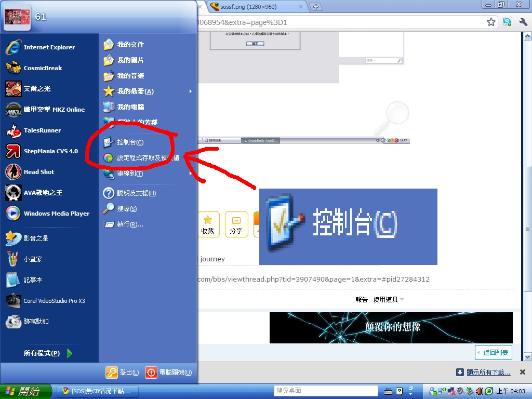The height and width of the screenshot is (399, 532).
Task: Click 報告 link in post
Action: pos(362,300)
